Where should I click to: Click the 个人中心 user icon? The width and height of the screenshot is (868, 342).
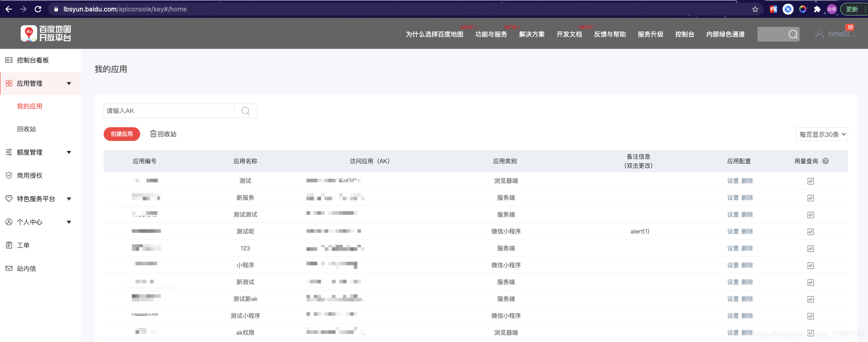[9, 222]
